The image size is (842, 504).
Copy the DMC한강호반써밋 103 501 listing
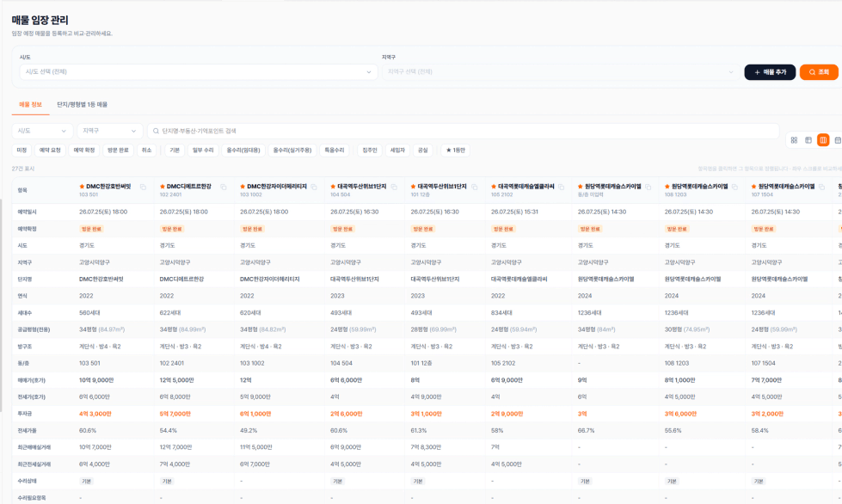(x=143, y=187)
